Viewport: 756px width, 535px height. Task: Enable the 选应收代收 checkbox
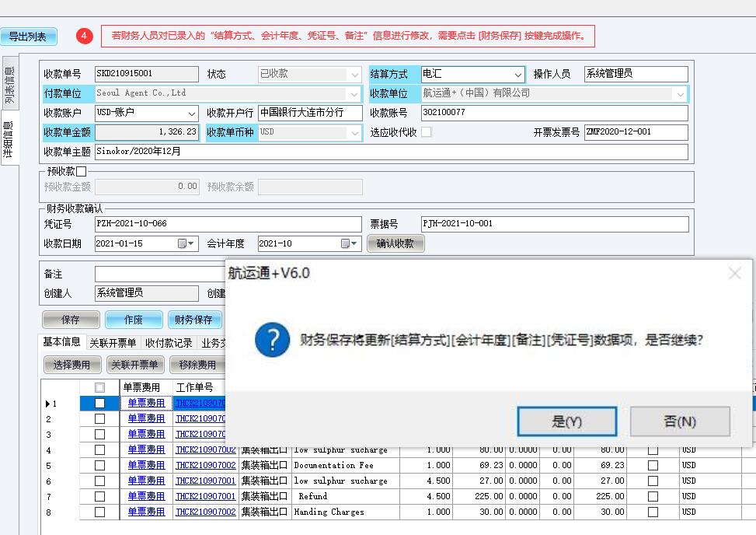coord(426,132)
